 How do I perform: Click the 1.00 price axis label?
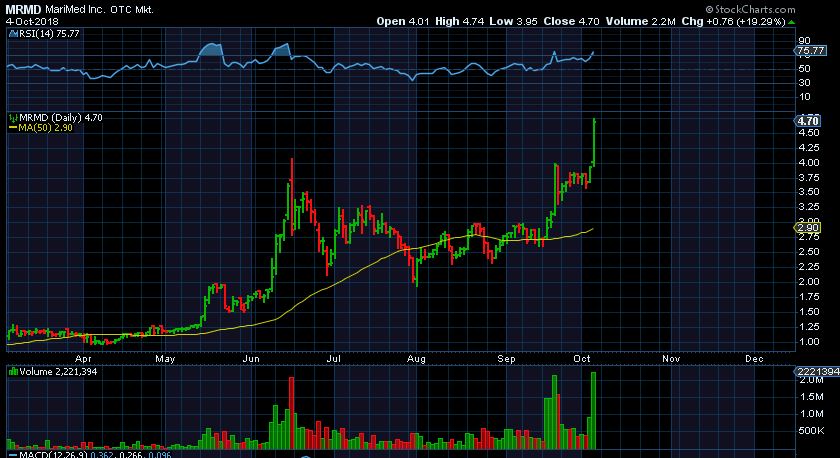coord(809,342)
